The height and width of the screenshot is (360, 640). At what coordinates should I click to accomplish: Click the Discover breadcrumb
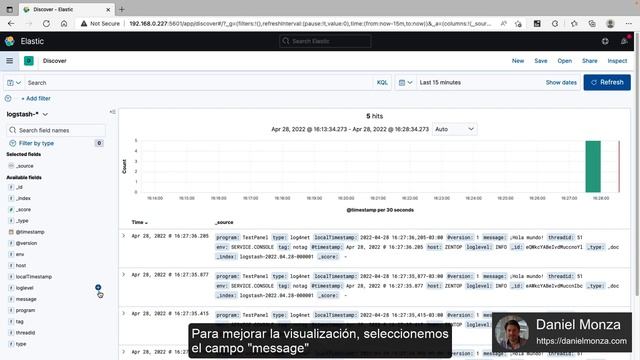55,61
